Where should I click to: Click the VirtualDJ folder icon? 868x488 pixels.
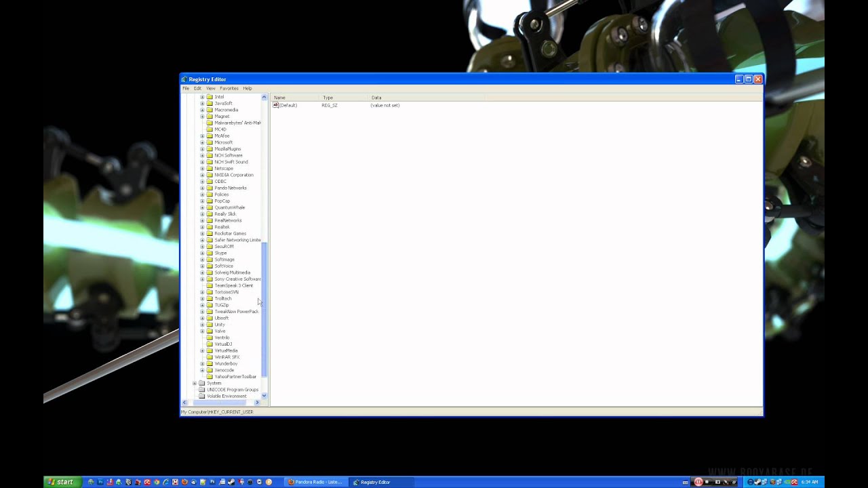pos(210,344)
